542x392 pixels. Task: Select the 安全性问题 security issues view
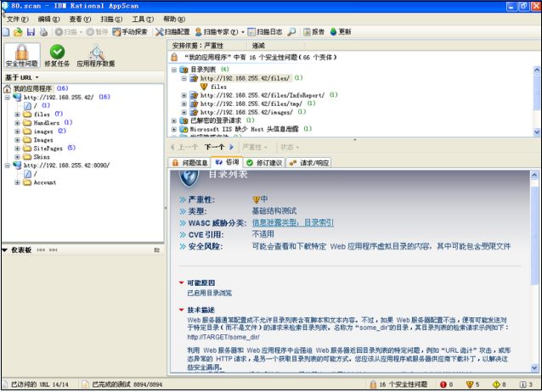click(x=22, y=55)
